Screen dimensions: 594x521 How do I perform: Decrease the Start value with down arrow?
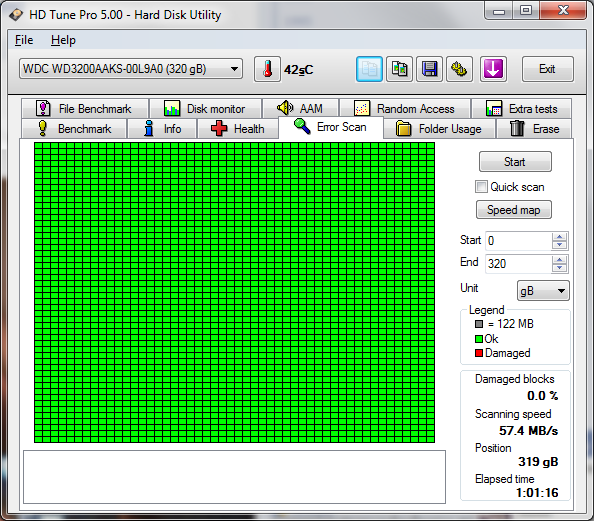(559, 245)
